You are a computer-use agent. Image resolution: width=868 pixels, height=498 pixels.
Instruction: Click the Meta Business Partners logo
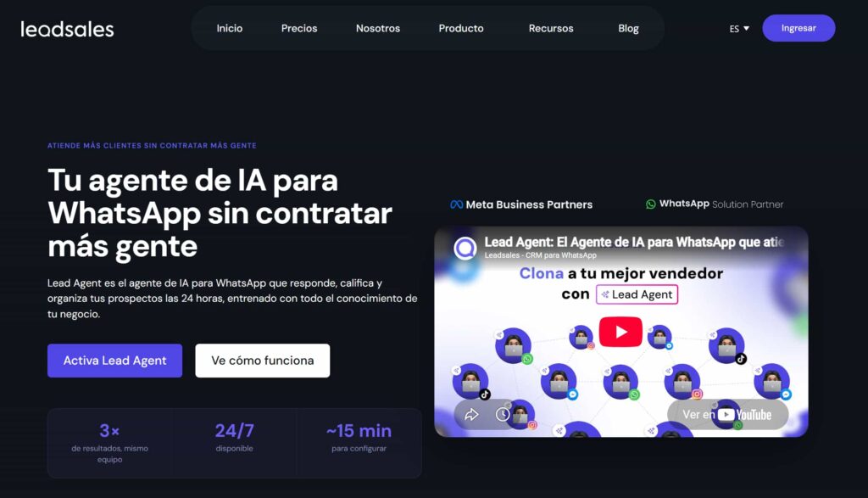(521, 204)
